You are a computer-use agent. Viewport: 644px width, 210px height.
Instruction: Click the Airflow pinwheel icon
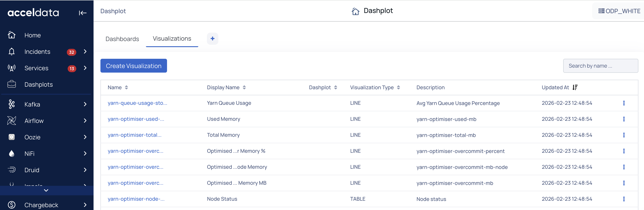coord(11,121)
